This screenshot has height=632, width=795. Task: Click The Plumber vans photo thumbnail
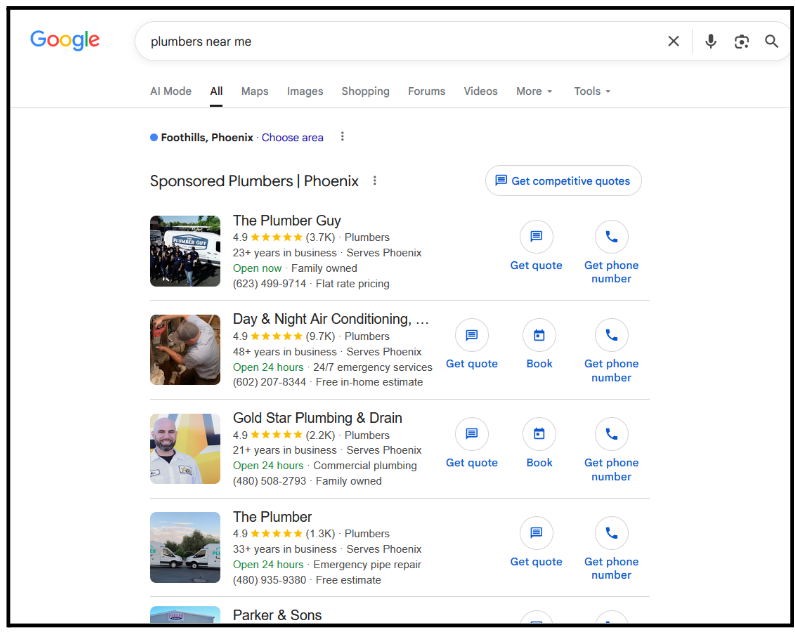185,547
